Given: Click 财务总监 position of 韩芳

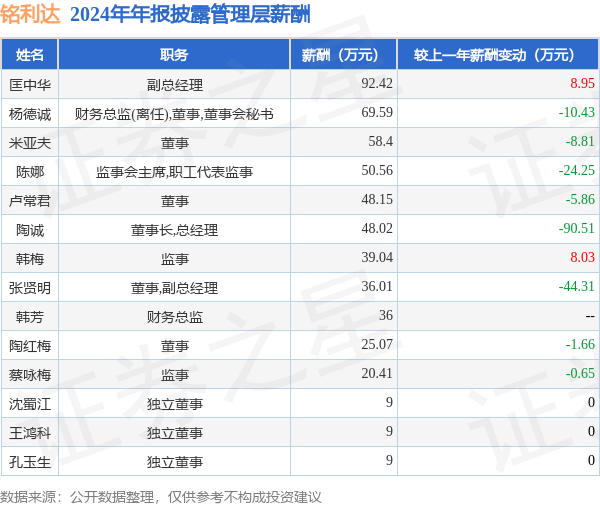Looking at the screenshot, I should point(174,317).
